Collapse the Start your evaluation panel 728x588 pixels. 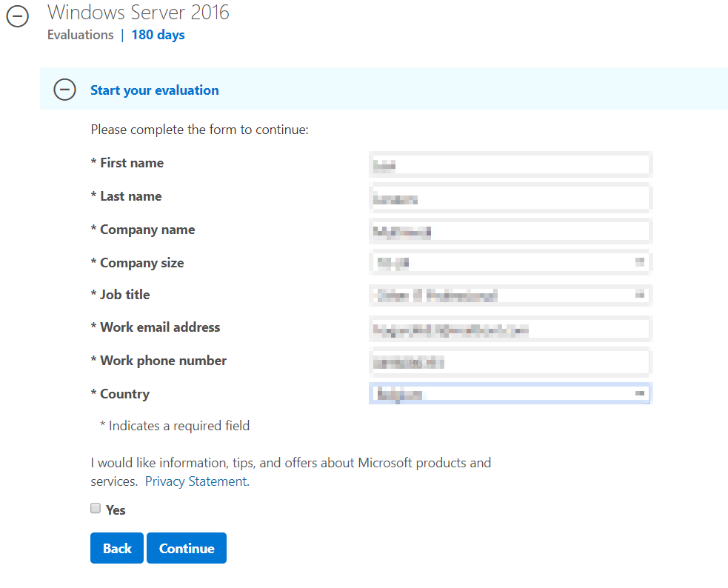pos(64,90)
